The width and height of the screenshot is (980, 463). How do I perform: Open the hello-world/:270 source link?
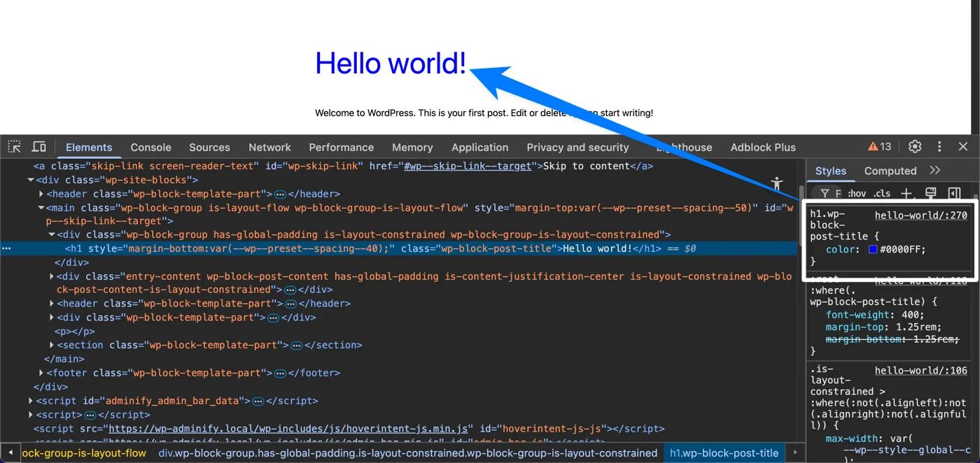coord(921,215)
